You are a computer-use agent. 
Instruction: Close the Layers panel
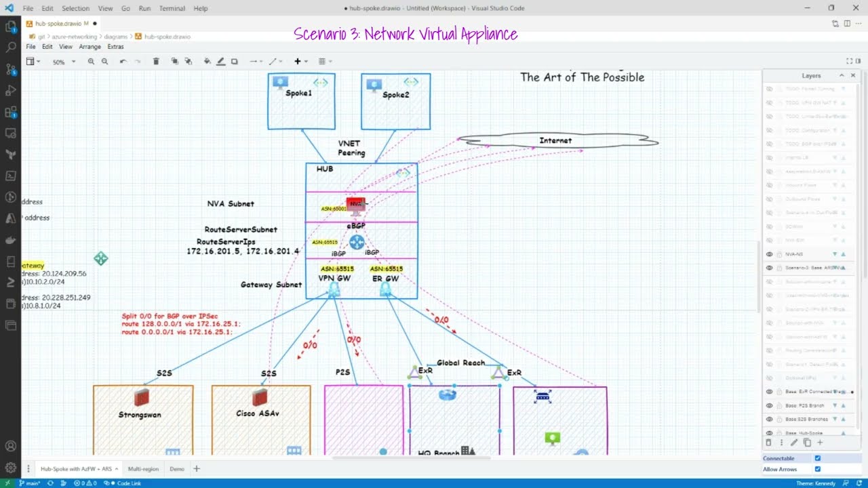coord(853,75)
